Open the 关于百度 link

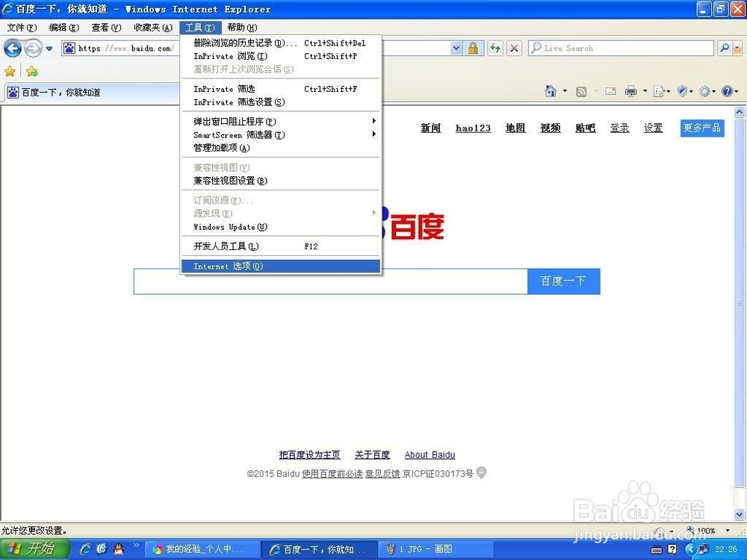[372, 455]
